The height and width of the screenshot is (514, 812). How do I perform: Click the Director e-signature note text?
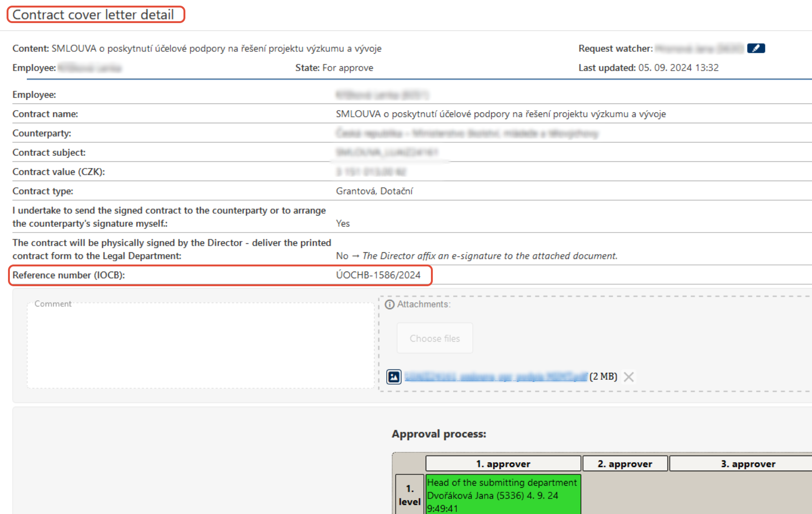pyautogui.click(x=490, y=256)
